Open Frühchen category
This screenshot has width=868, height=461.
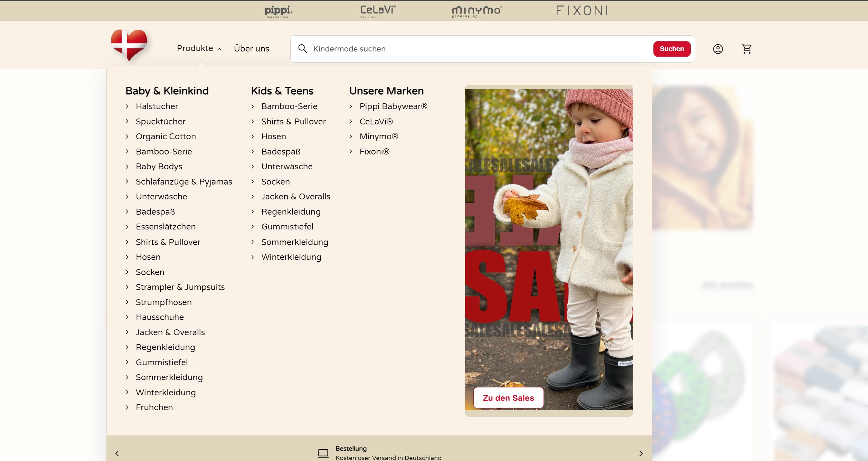tap(154, 407)
